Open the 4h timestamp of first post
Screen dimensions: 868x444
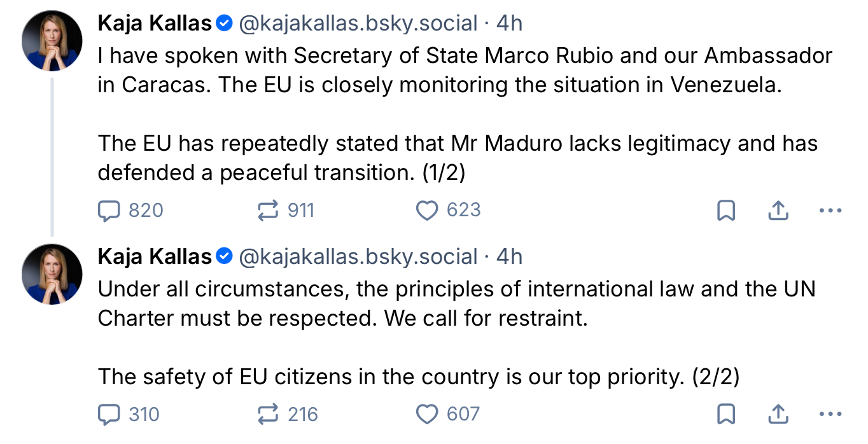tap(509, 24)
